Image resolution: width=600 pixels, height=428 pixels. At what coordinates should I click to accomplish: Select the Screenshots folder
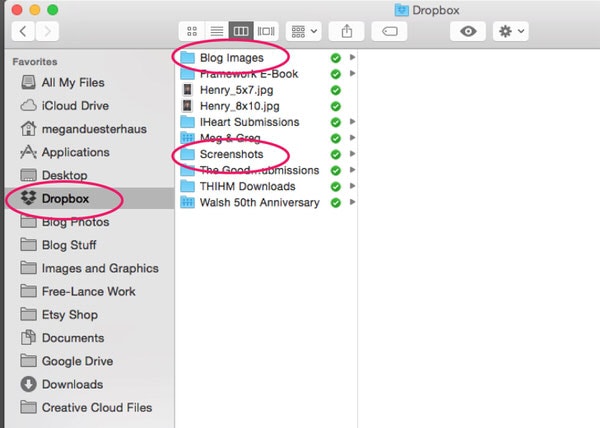(231, 154)
